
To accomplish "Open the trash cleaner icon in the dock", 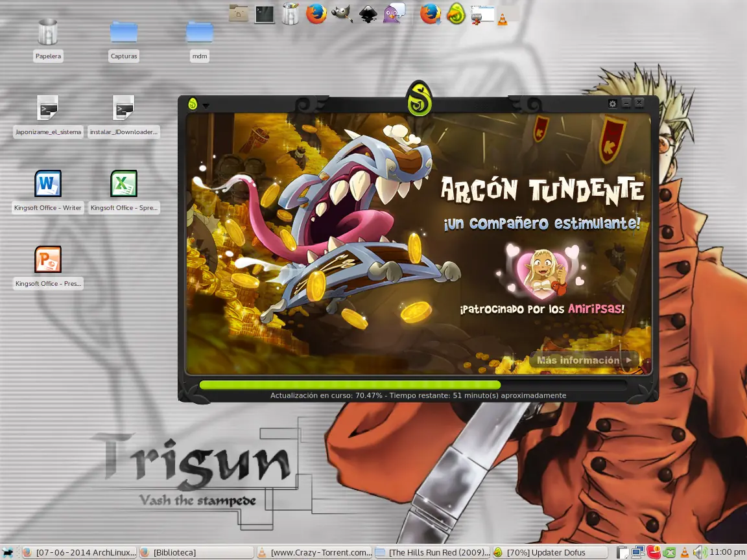I will point(290,14).
